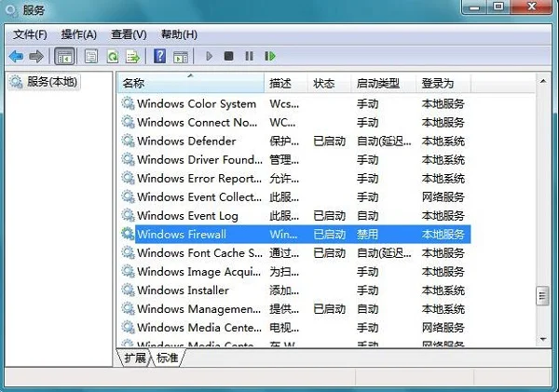Image resolution: width=559 pixels, height=392 pixels.
Task: Select Windows Image Acqui... service
Action: pyautogui.click(x=199, y=272)
